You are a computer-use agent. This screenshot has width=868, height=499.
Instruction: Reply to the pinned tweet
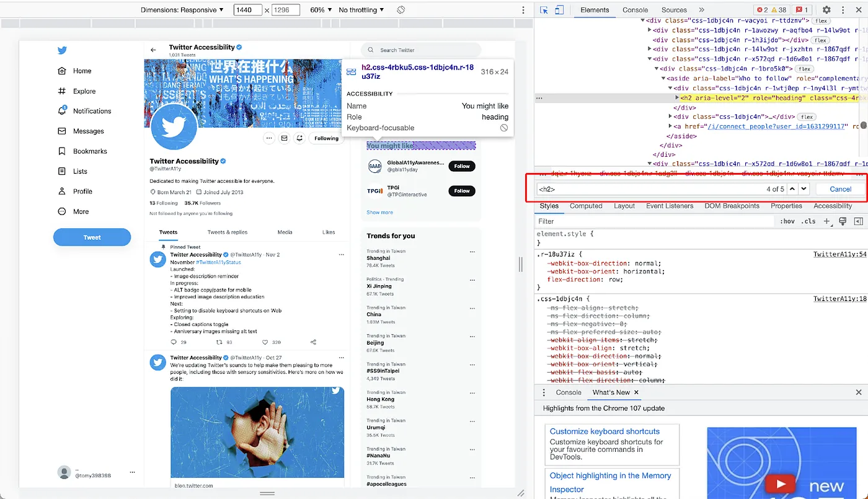pyautogui.click(x=174, y=342)
